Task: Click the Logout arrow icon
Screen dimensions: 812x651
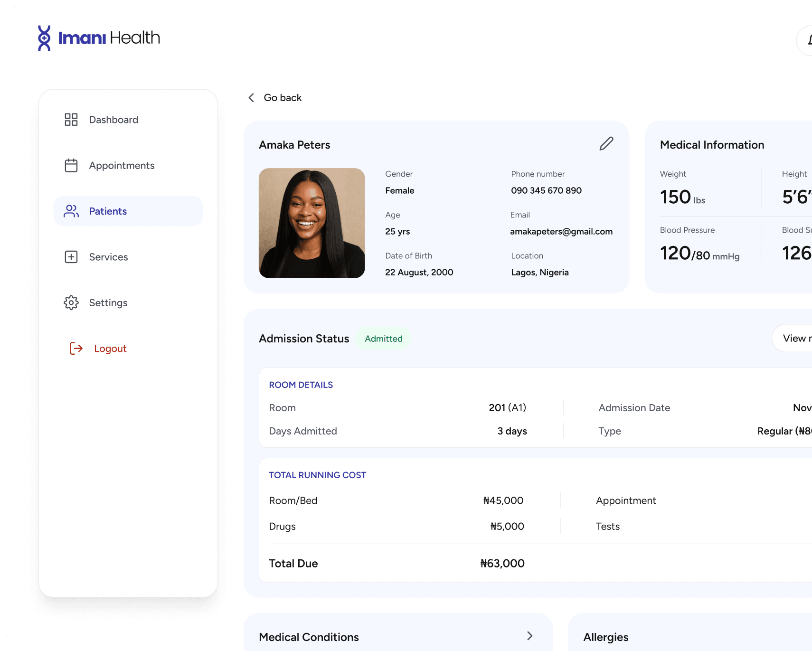Action: coord(76,348)
